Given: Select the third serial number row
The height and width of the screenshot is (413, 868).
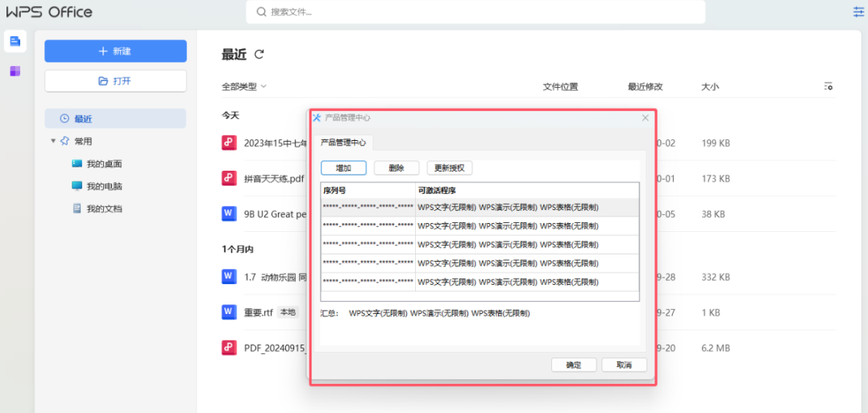Looking at the screenshot, I should [480, 245].
